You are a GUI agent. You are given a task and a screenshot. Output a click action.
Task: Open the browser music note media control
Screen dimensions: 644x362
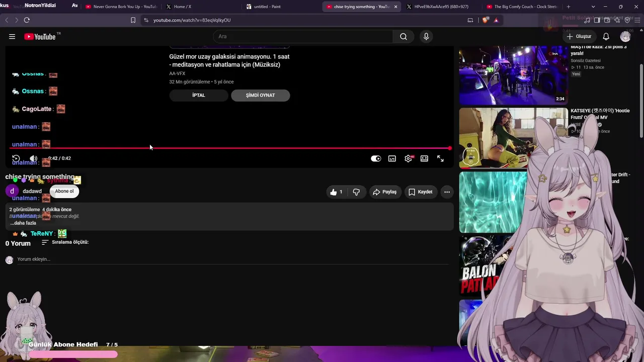pos(587,20)
